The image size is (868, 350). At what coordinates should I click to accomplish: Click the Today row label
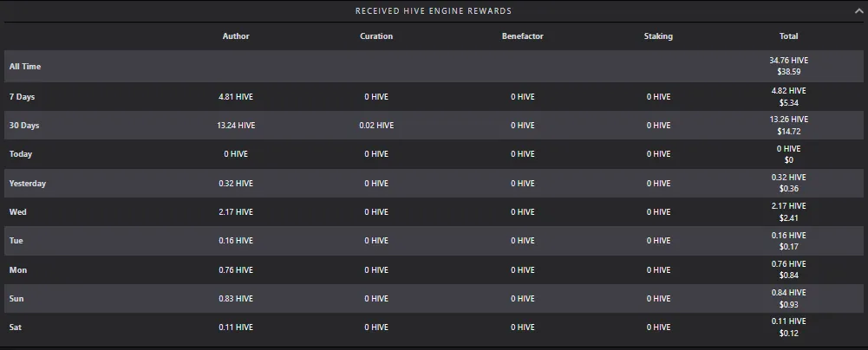click(x=21, y=153)
